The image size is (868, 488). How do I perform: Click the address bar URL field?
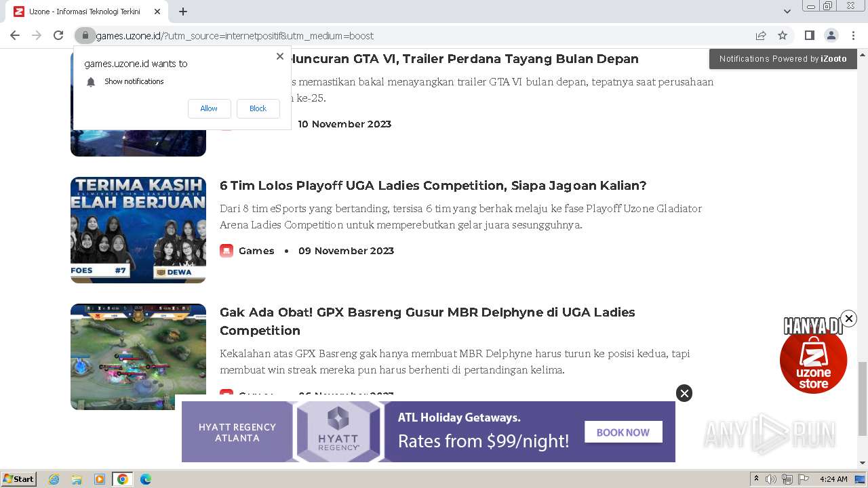420,35
